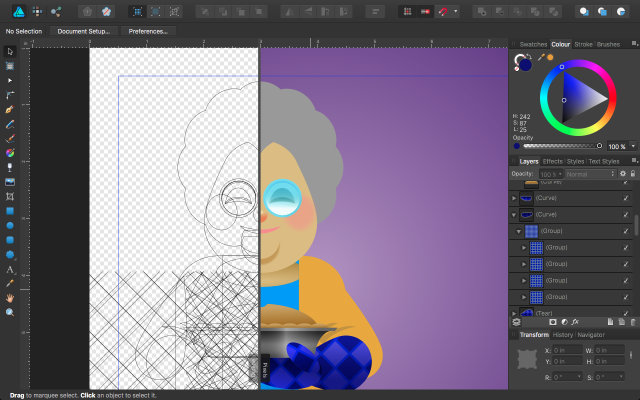The width and height of the screenshot is (640, 400).
Task: Open the rotation R field dropdown
Action: click(579, 377)
